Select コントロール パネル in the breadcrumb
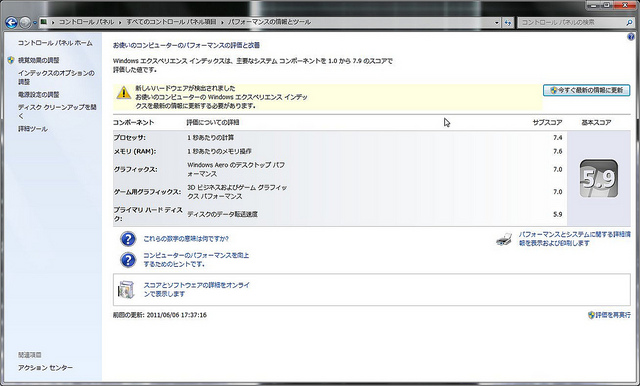The width and height of the screenshot is (640, 386). pos(86,22)
